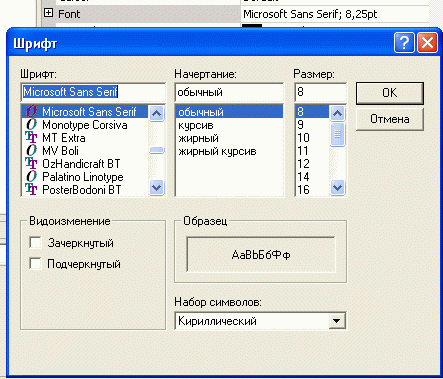The height and width of the screenshot is (379, 443).
Task: Click size list scroll up arrow
Action: [337, 113]
